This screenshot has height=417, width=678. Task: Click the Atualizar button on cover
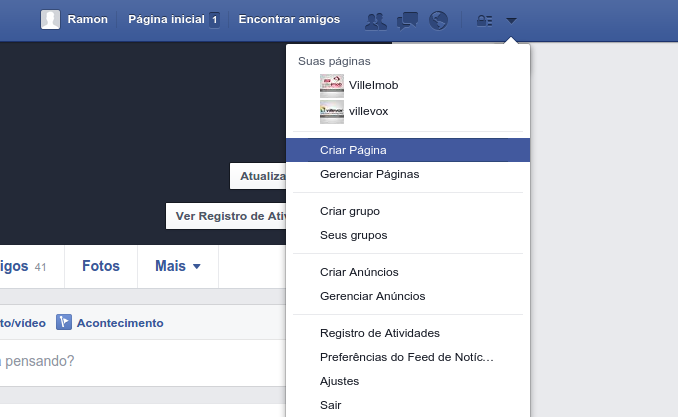[258, 176]
